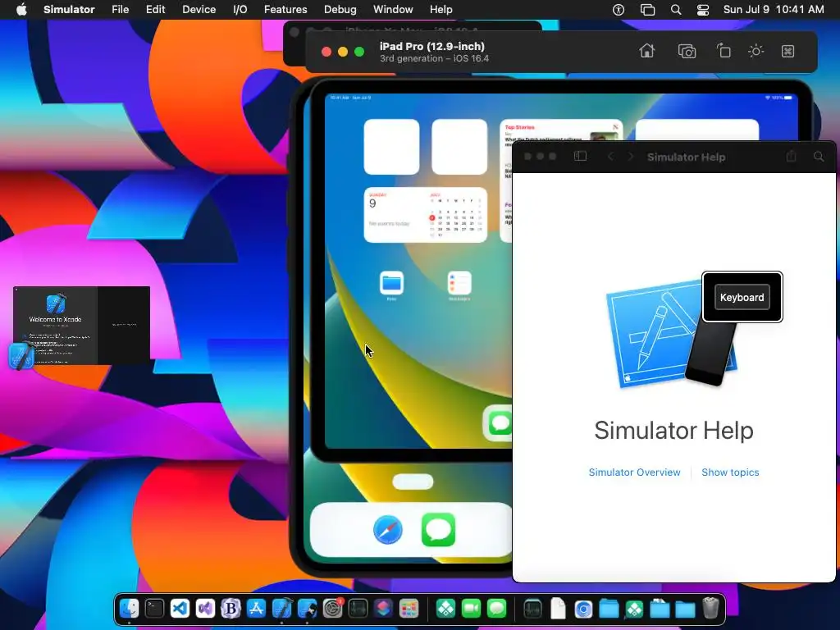
Task: Open the Top Stories news widget on the iPad
Action: point(561,130)
